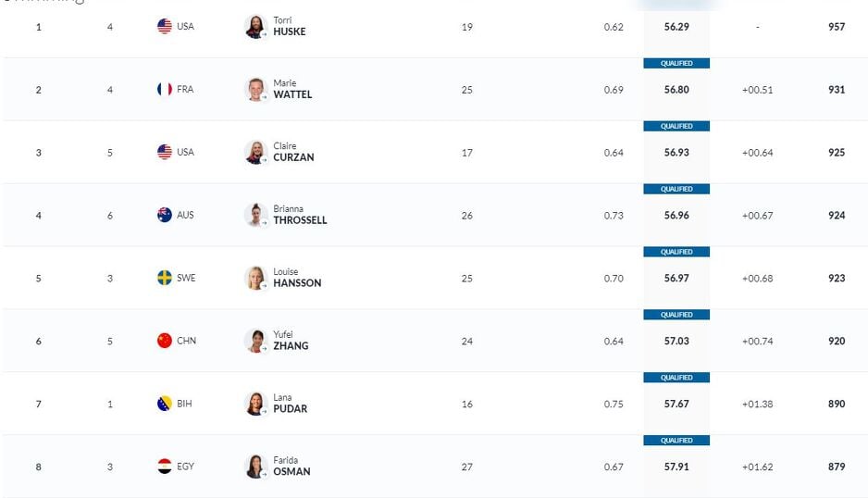The image size is (868, 498).
Task: Open Louise Hansson athlete profile link
Action: coord(296,279)
